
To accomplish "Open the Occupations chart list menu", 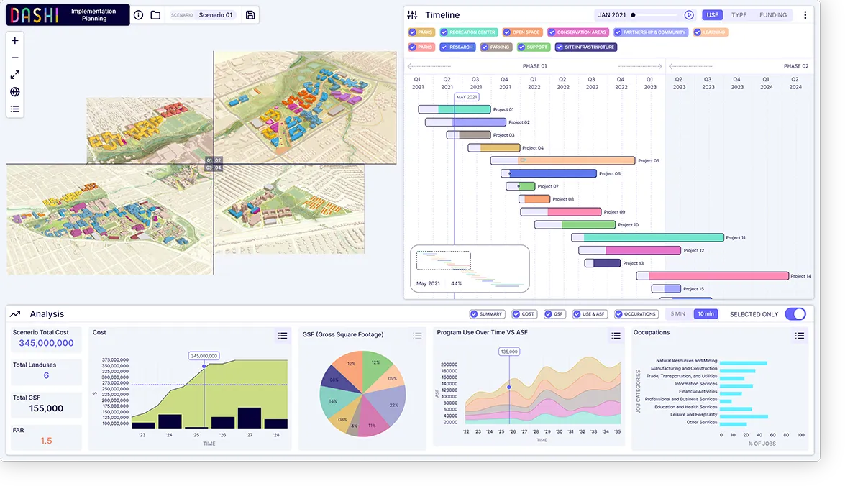I will [x=800, y=335].
